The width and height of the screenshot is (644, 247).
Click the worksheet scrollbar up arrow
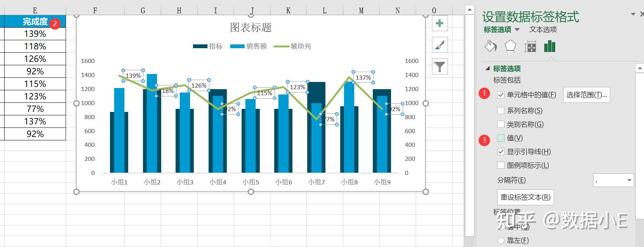point(470,10)
